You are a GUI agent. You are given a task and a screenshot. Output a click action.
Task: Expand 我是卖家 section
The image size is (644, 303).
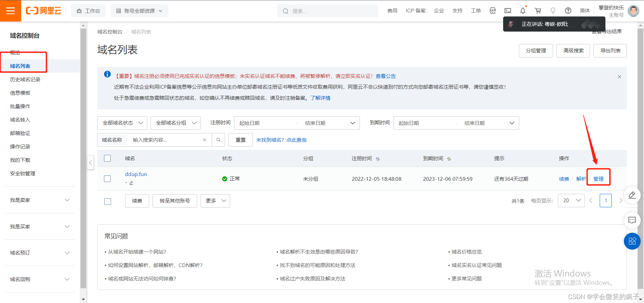[x=40, y=200]
